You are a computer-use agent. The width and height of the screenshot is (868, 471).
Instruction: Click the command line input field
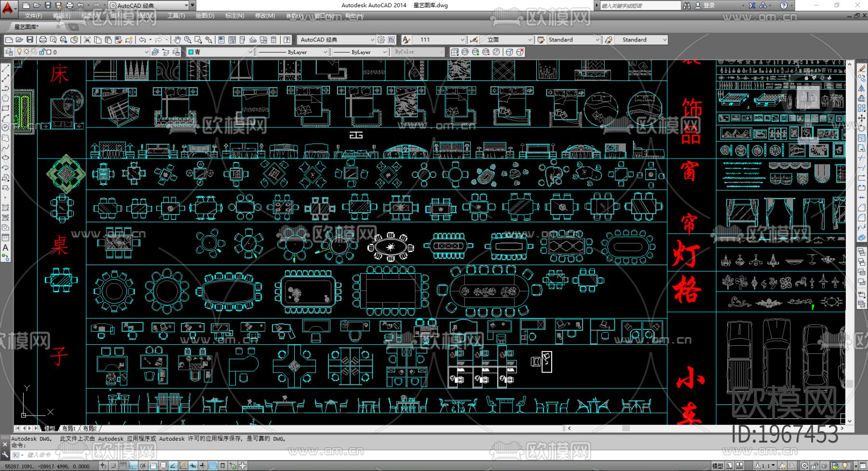(x=145, y=455)
